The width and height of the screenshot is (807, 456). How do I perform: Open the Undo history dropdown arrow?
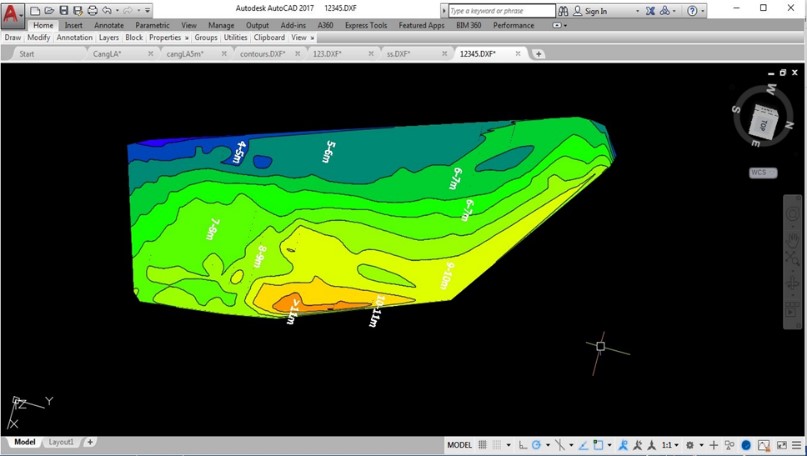coord(117,10)
